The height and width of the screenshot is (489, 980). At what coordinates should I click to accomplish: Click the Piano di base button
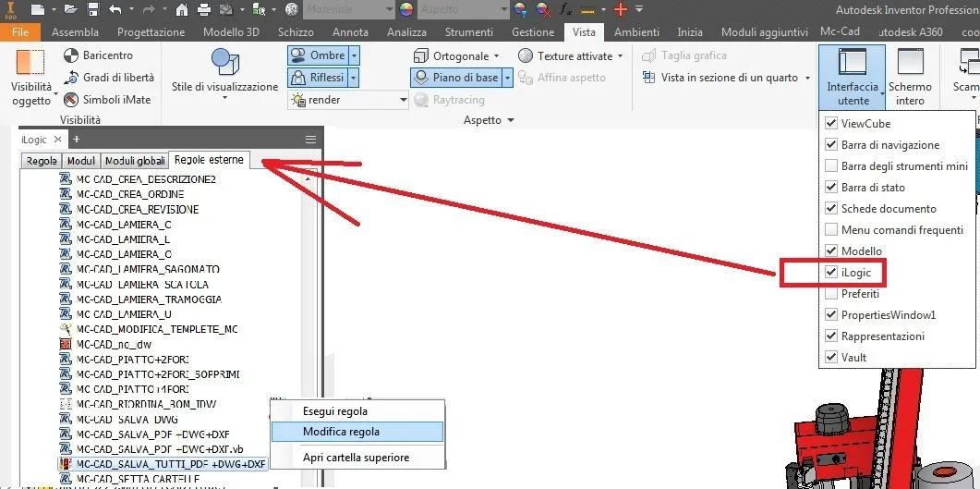[456, 78]
